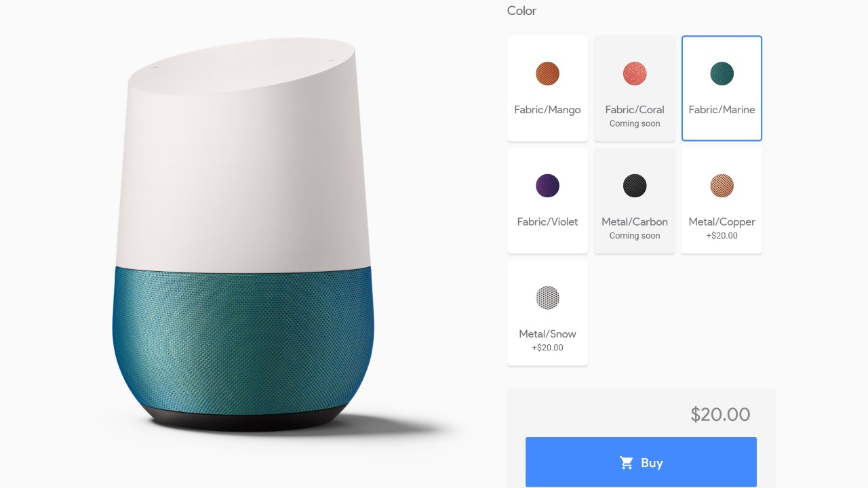868x488 pixels.
Task: Click the Color section heading
Action: click(x=521, y=10)
